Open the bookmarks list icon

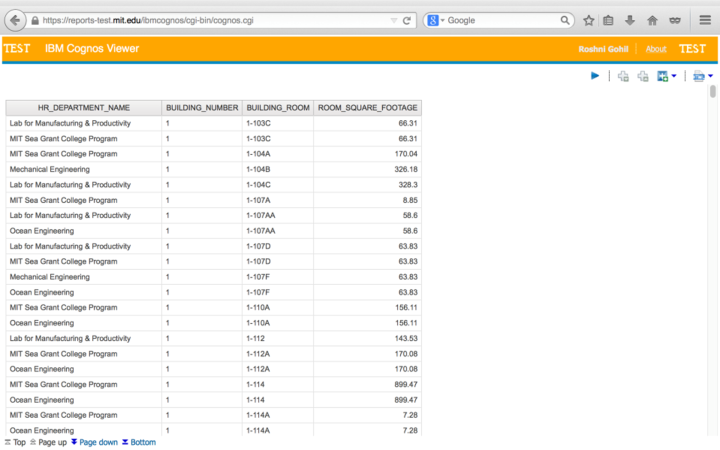pyautogui.click(x=608, y=20)
